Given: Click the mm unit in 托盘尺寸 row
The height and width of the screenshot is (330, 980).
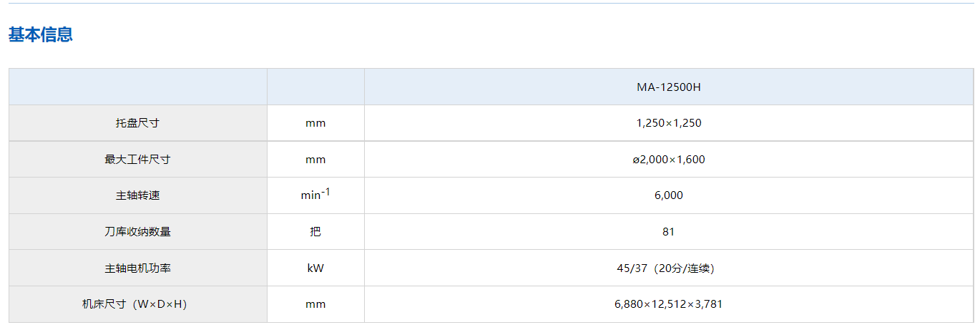Looking at the screenshot, I should point(315,123).
